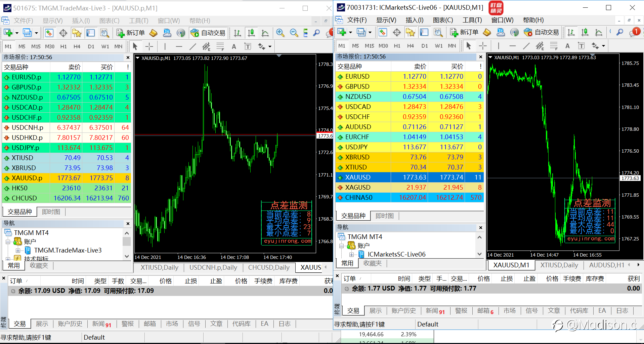This screenshot has width=644, height=344.
Task: Open 工具(T) menu in left window
Action: coord(139,21)
